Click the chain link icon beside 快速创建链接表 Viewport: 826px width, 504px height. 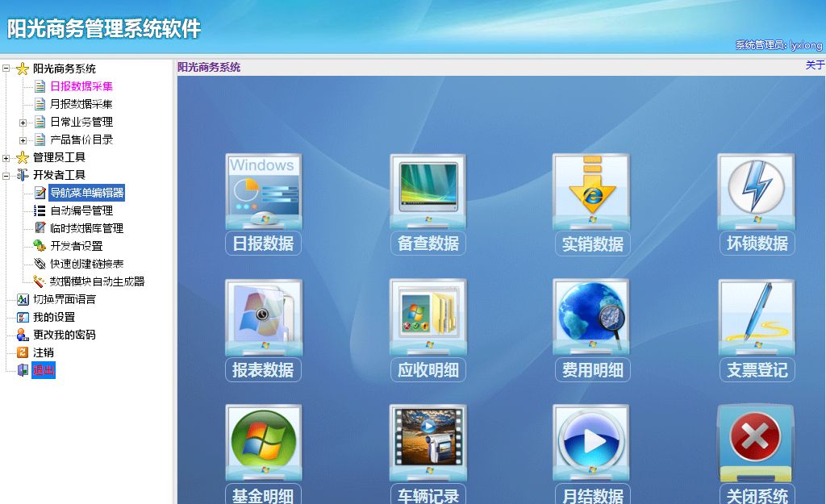[40, 264]
